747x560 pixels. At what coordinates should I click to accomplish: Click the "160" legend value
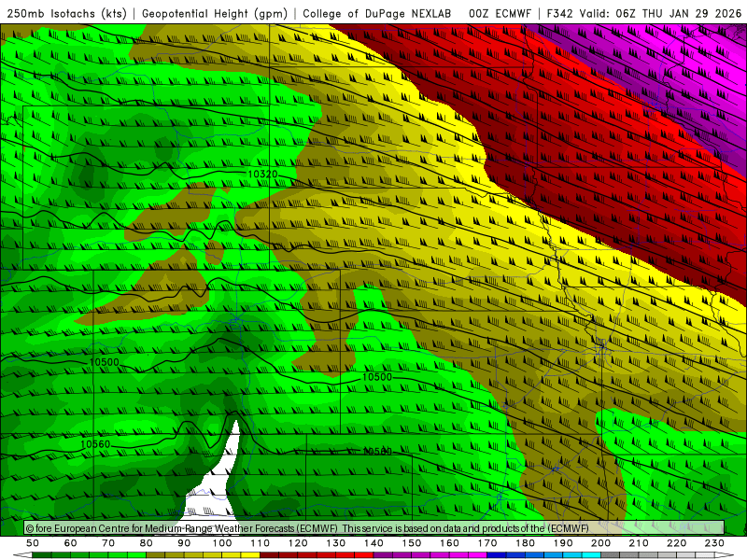449,543
